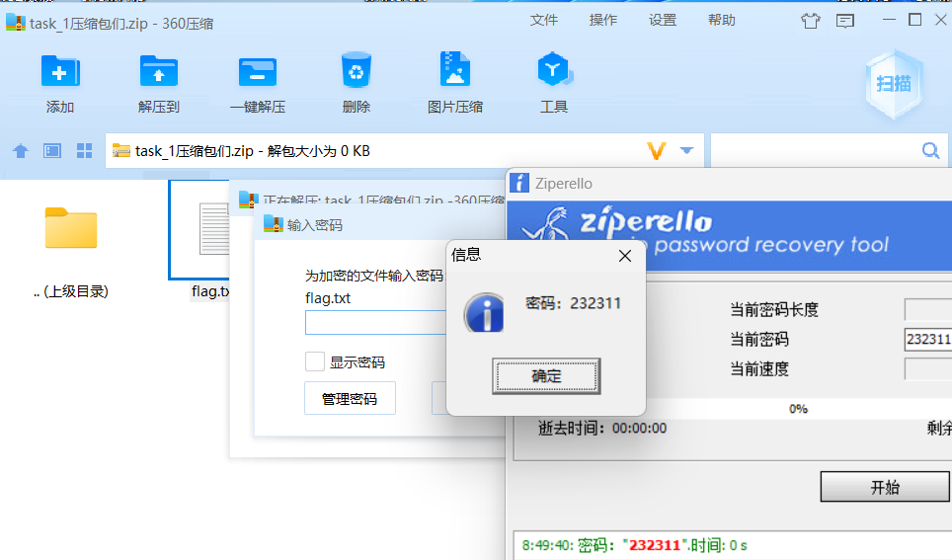952x560 pixels.
Task: Go up one directory with the arrow icon
Action: (x=21, y=151)
